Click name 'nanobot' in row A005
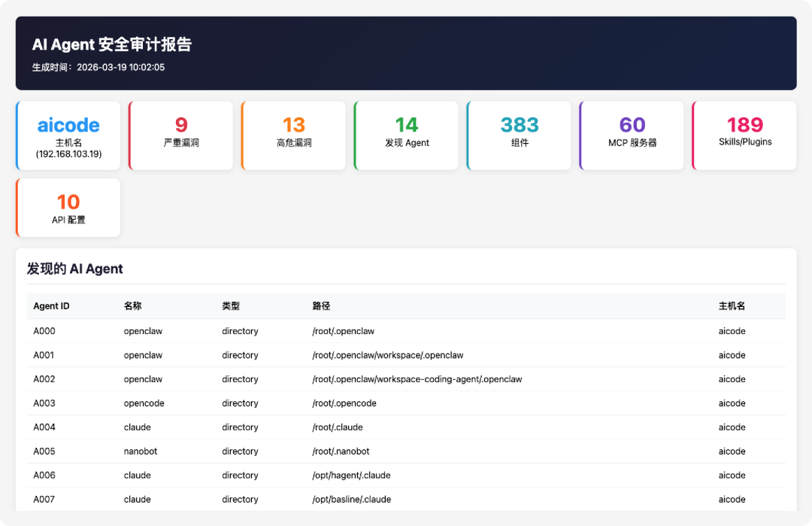The image size is (812, 526). pos(141,452)
